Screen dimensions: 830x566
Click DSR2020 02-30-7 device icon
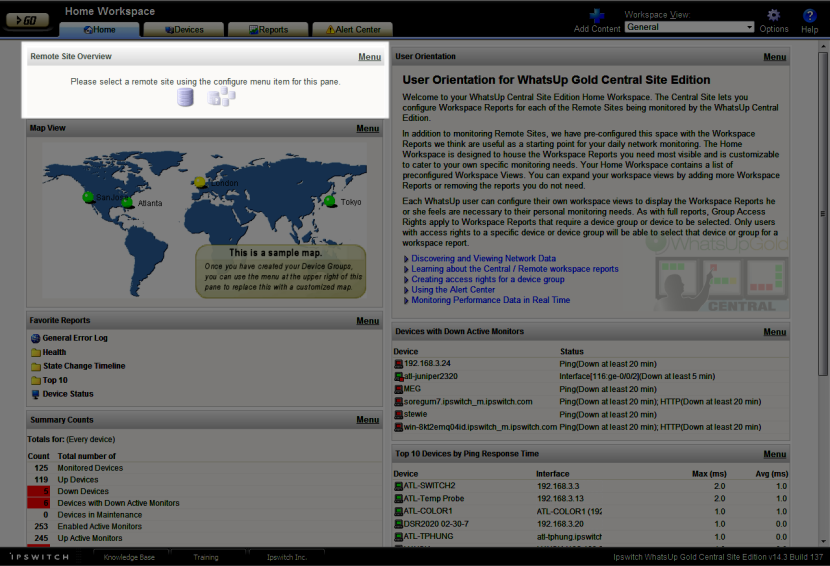(x=399, y=524)
